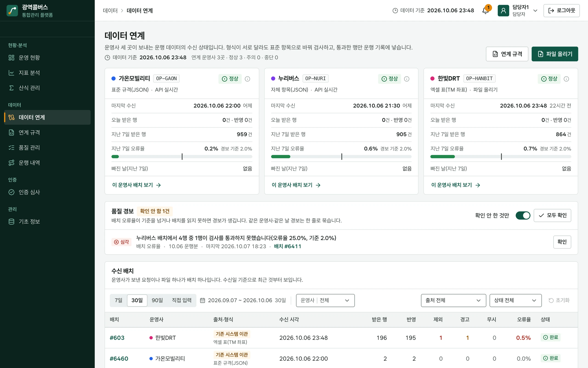Open the 연계 규격 header button
588x368 pixels.
(x=507, y=54)
